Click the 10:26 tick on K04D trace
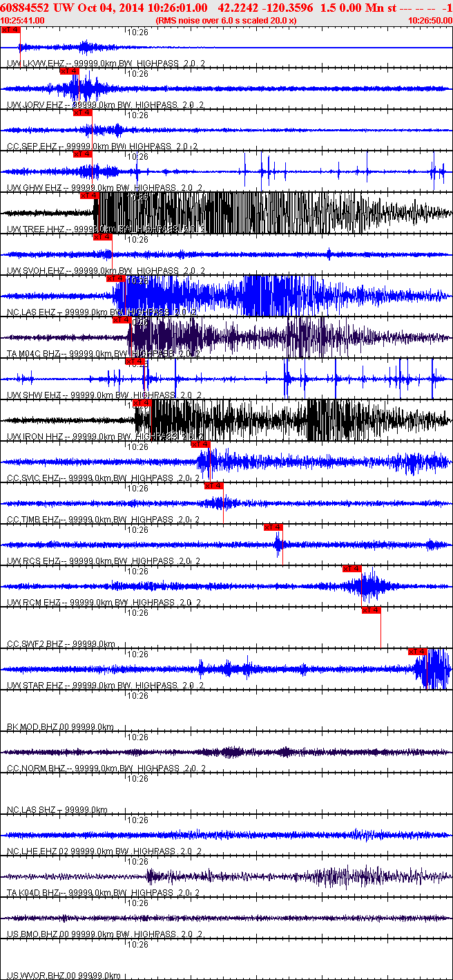453x980 pixels. pos(138,862)
